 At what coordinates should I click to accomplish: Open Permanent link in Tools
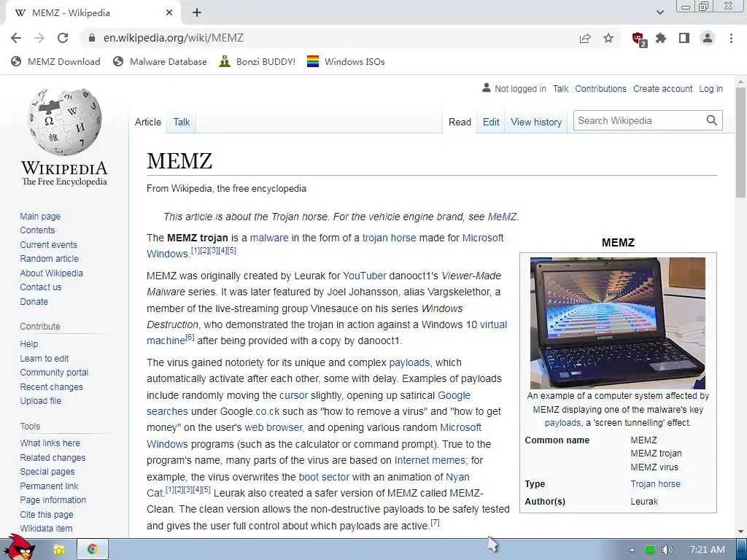tap(49, 486)
